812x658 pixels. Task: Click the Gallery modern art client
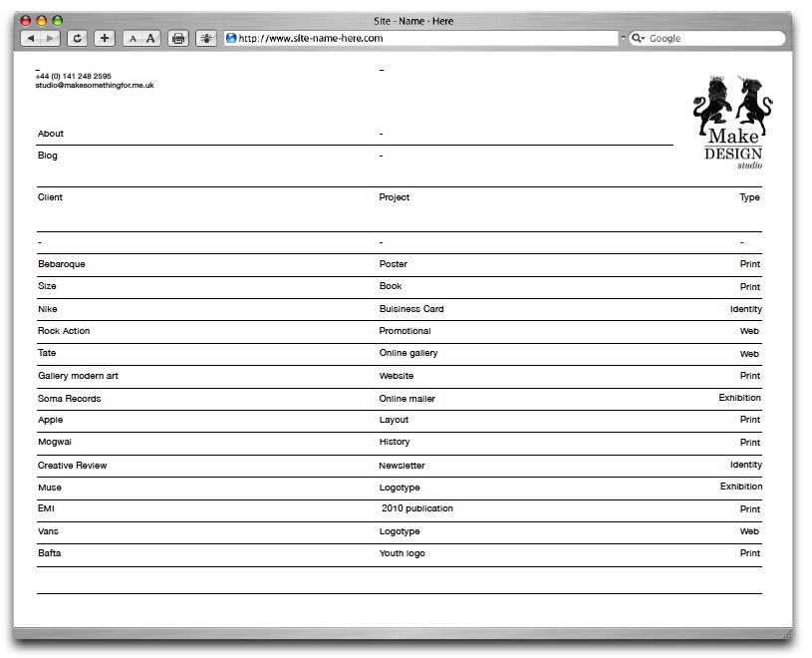coord(78,376)
